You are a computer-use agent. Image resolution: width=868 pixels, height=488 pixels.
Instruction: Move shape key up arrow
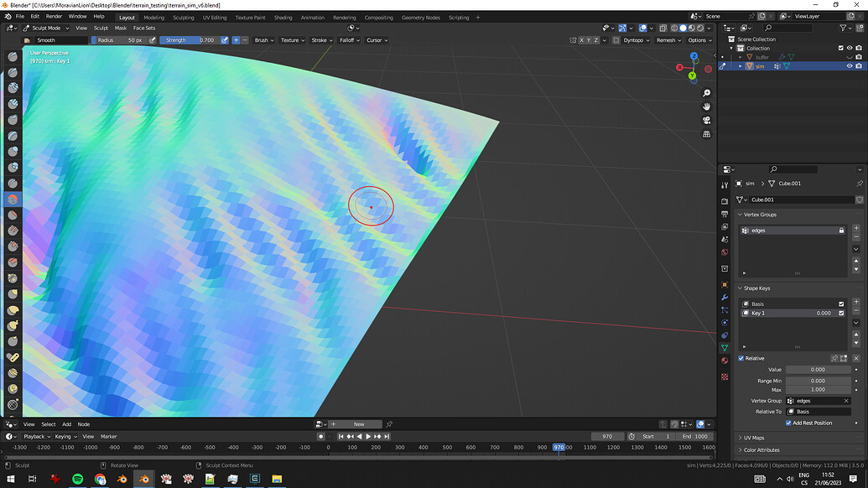pos(856,335)
